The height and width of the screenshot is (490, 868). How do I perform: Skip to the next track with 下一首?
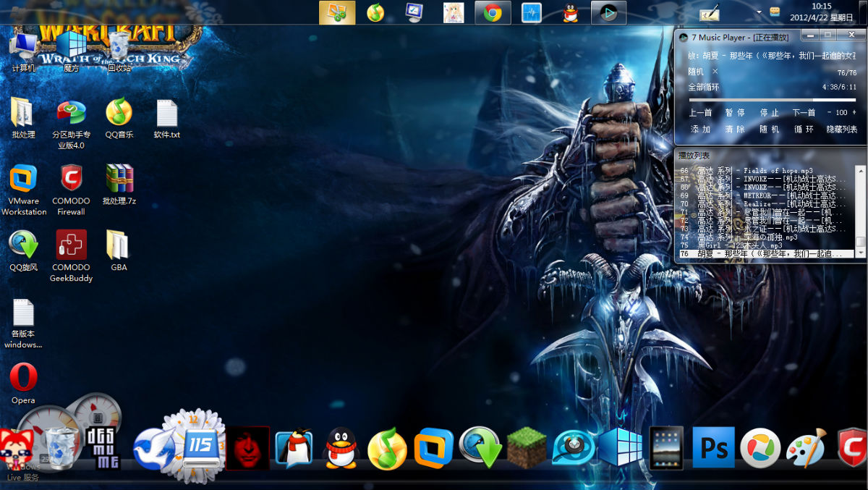tap(804, 112)
